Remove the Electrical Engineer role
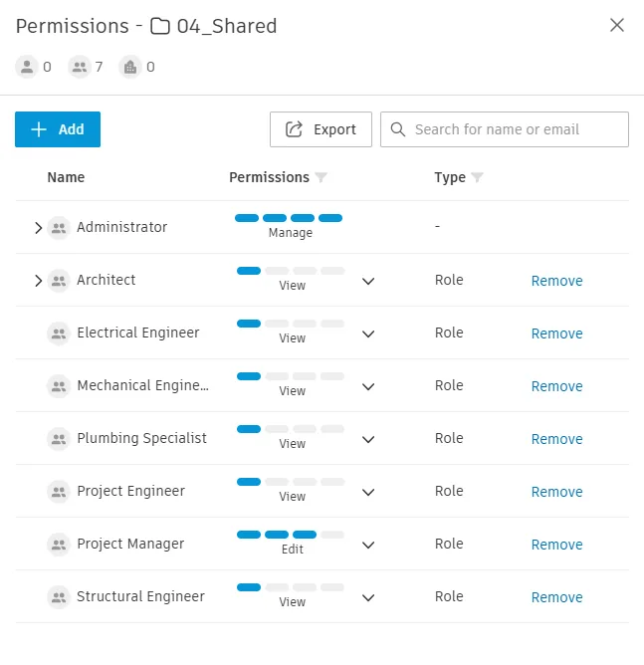 [x=556, y=333]
